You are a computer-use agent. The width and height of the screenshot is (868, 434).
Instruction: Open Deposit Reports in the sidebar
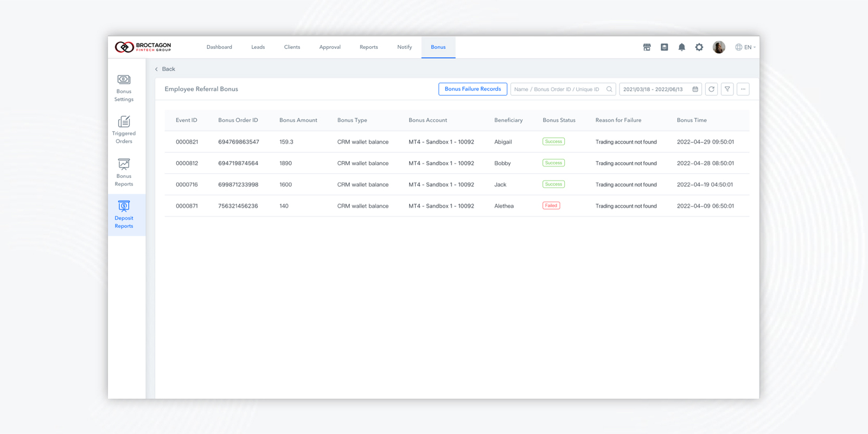(x=124, y=215)
